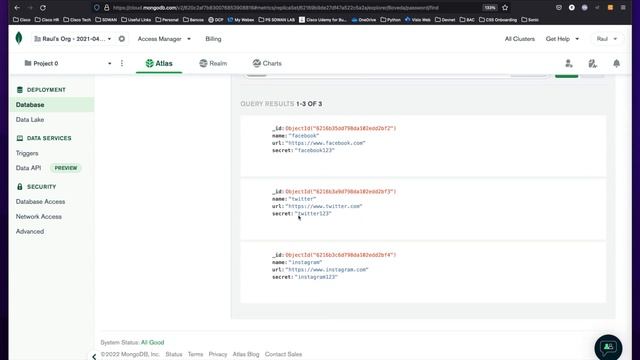
Task: Click the address bar shield icon
Action: pos(96,8)
